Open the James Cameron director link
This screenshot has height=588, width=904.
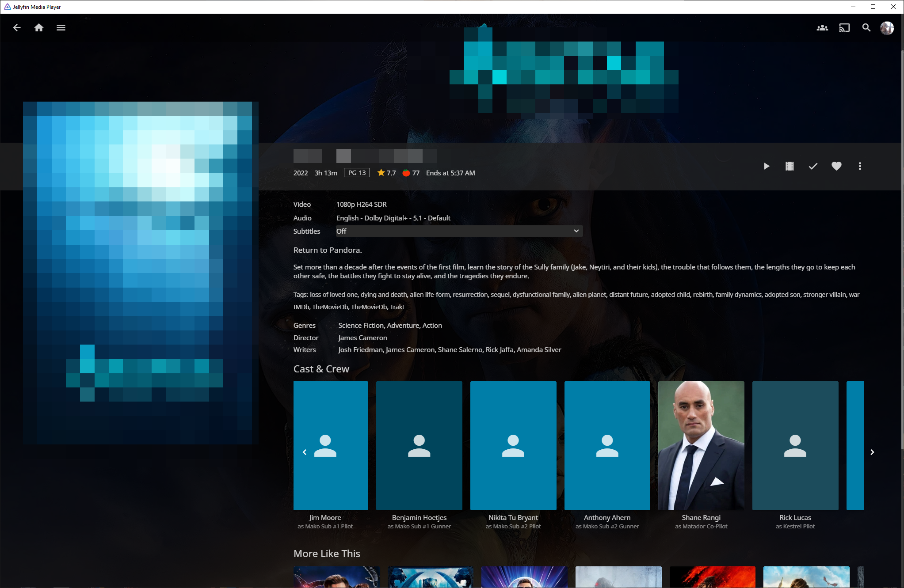tap(362, 338)
